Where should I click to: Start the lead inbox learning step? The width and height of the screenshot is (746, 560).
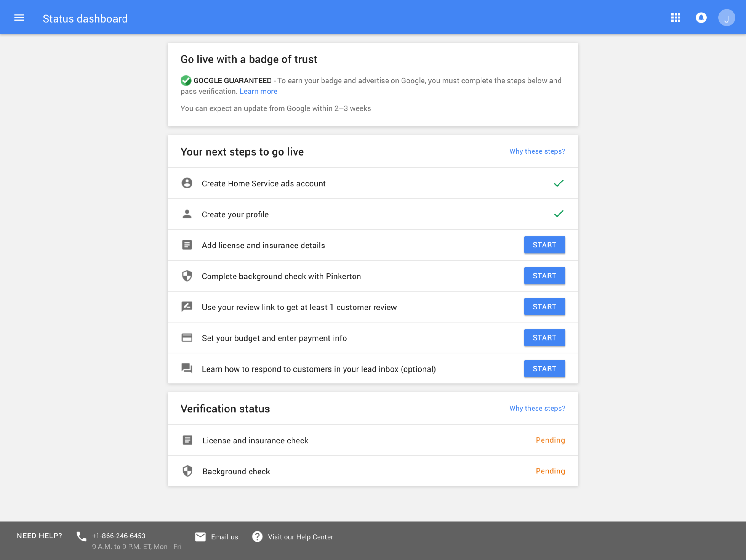pos(545,369)
